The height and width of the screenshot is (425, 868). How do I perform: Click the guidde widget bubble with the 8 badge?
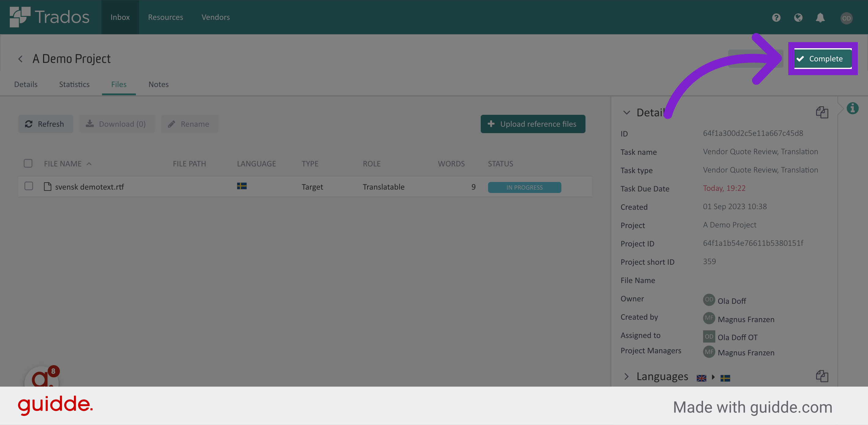42,376
